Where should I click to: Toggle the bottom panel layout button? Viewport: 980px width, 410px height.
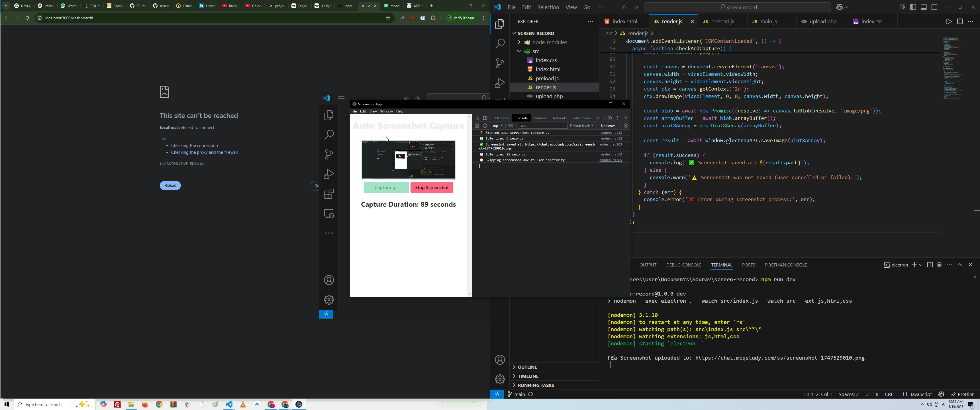[x=924, y=7]
